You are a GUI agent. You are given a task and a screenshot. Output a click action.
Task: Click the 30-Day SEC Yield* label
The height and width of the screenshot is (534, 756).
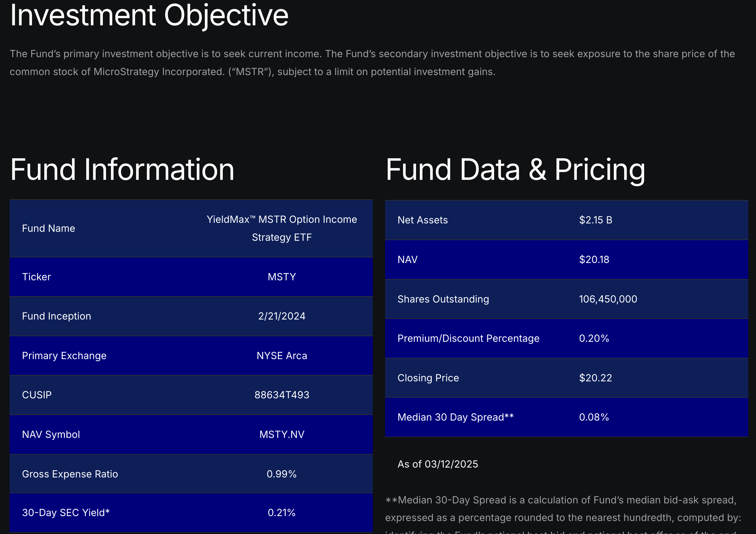pos(66,513)
